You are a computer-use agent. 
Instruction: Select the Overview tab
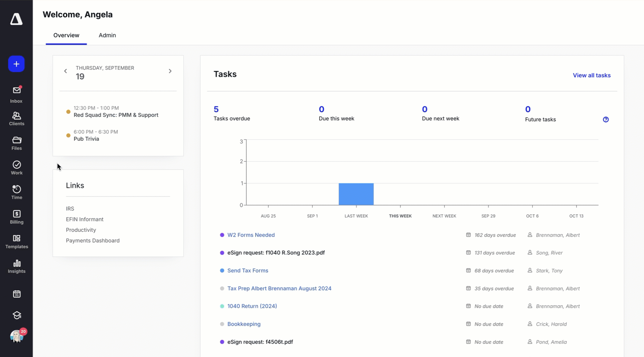click(x=66, y=35)
